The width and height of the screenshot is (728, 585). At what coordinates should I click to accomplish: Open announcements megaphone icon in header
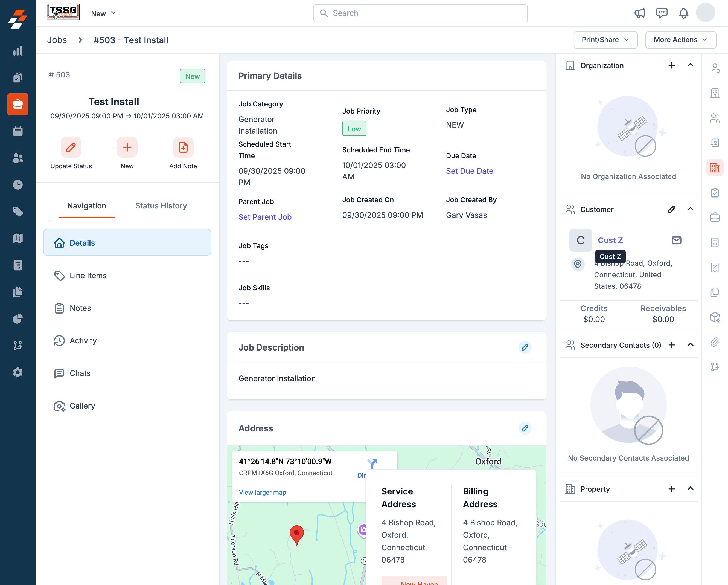pos(640,13)
